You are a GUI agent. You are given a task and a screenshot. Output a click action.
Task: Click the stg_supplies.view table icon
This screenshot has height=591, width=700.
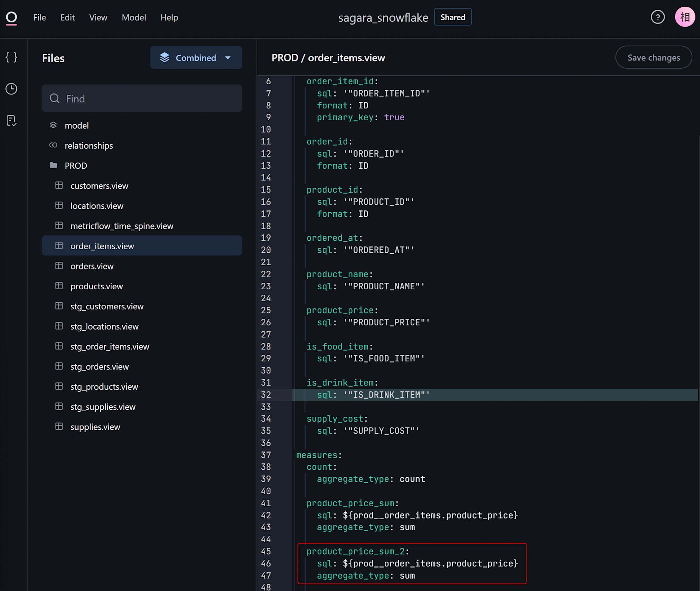pyautogui.click(x=59, y=407)
